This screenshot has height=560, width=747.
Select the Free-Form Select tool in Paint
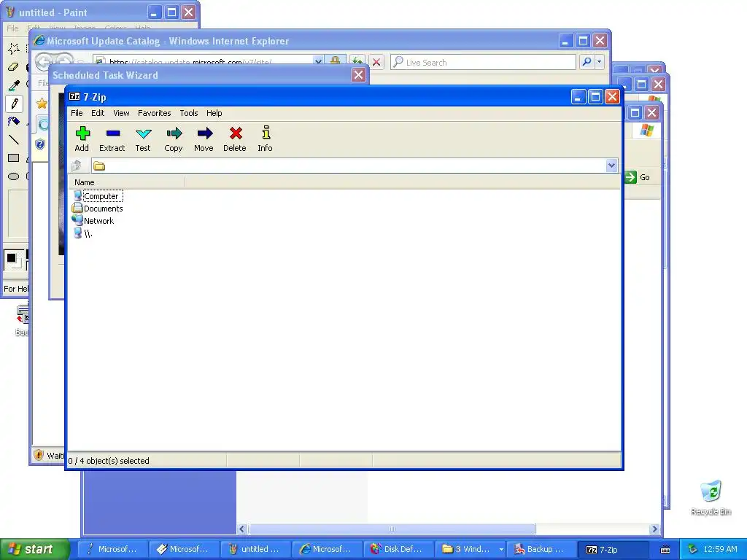(x=14, y=47)
